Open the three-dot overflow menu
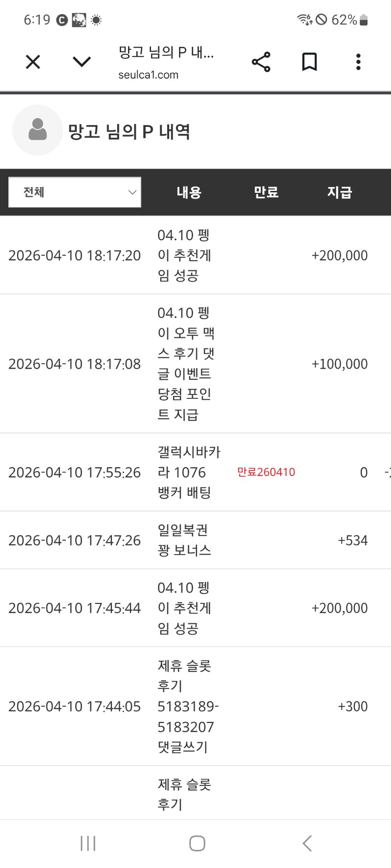Viewport: 391px width, 868px height. pos(358,62)
